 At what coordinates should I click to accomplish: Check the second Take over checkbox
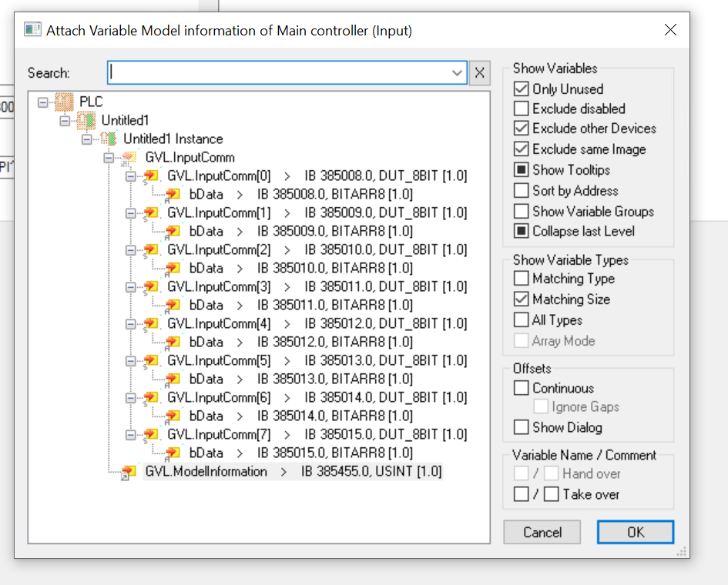pyautogui.click(x=551, y=494)
